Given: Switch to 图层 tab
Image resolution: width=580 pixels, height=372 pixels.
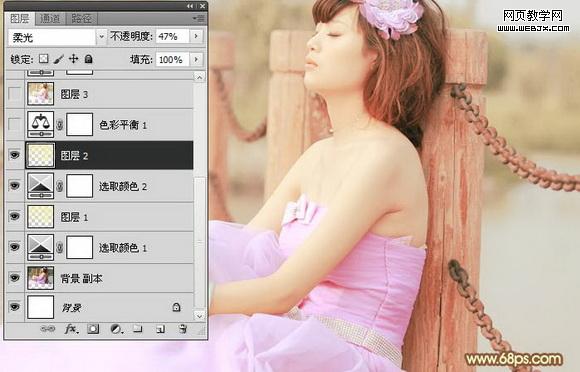Looking at the screenshot, I should [x=20, y=18].
